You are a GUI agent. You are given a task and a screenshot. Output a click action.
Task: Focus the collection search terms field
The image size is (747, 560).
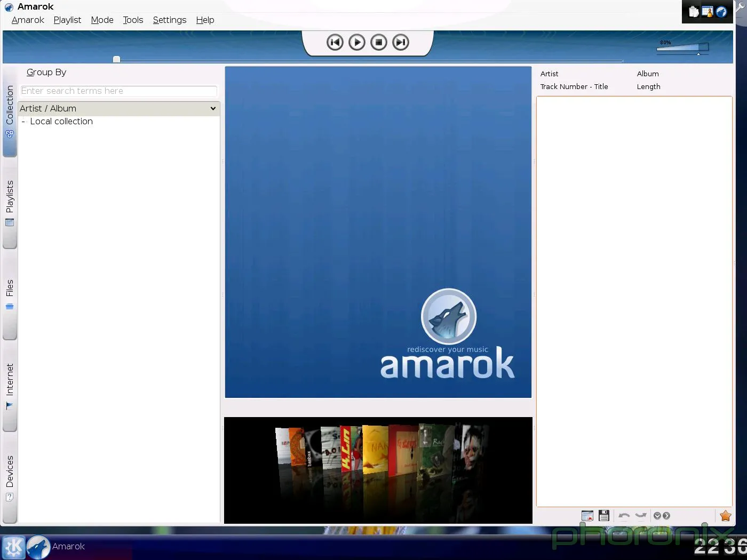(x=118, y=91)
